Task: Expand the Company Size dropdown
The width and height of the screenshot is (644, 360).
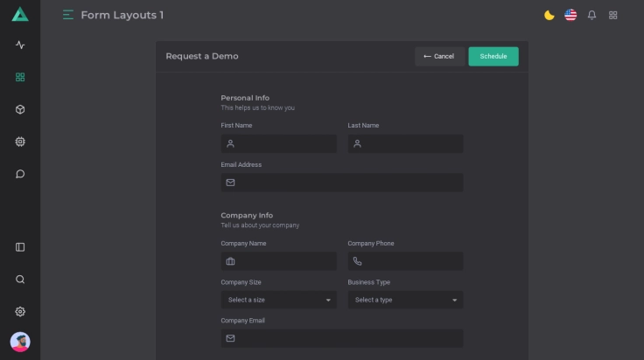Action: tap(278, 300)
